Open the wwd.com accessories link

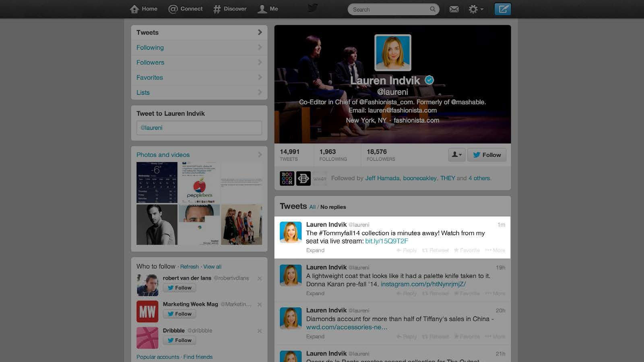(x=347, y=327)
